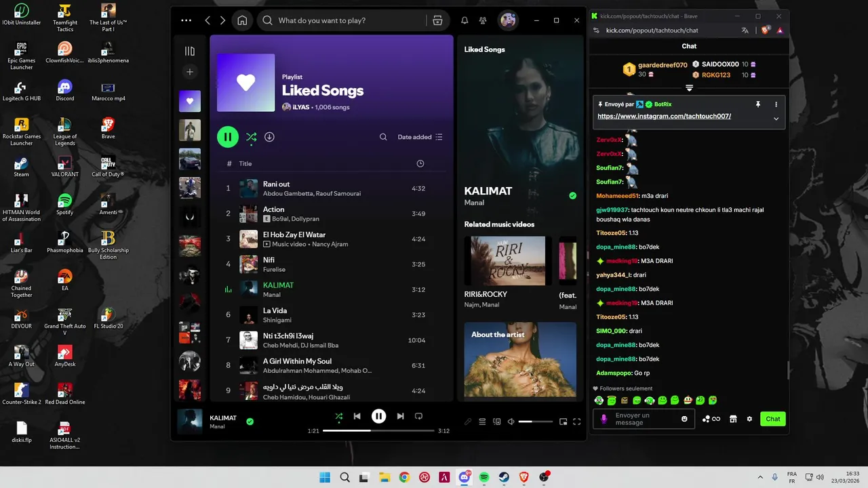The width and height of the screenshot is (868, 488).
Task: Select Liked Songs heart tile in sidebar
Action: click(190, 101)
